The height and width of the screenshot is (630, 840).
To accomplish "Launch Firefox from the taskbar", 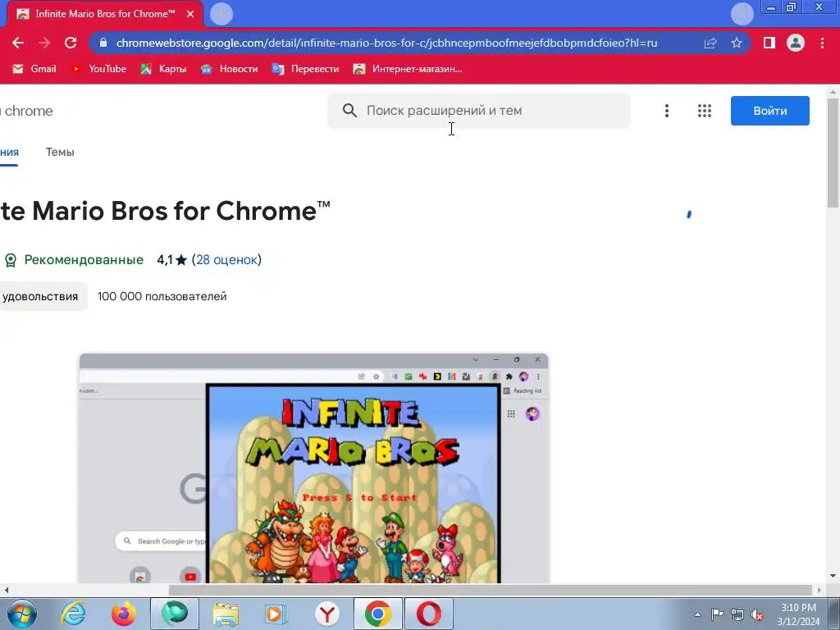I will pyautogui.click(x=123, y=614).
